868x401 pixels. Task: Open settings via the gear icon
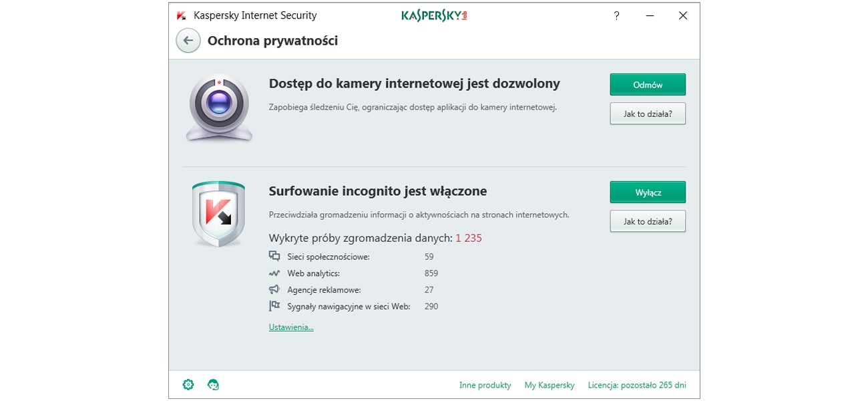(188, 384)
